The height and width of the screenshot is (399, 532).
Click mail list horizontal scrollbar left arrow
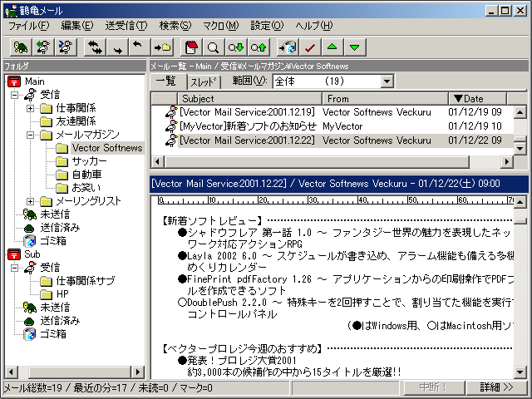(157, 161)
